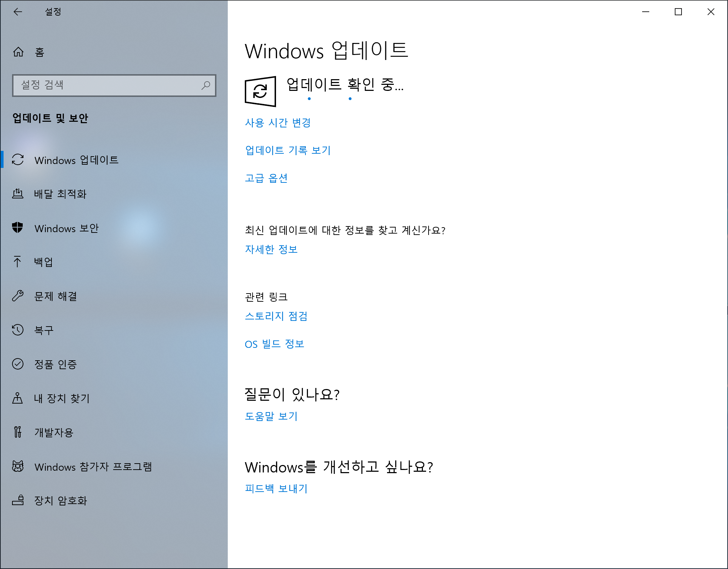728x569 pixels.
Task: Click the 설정 window title
Action: click(53, 12)
